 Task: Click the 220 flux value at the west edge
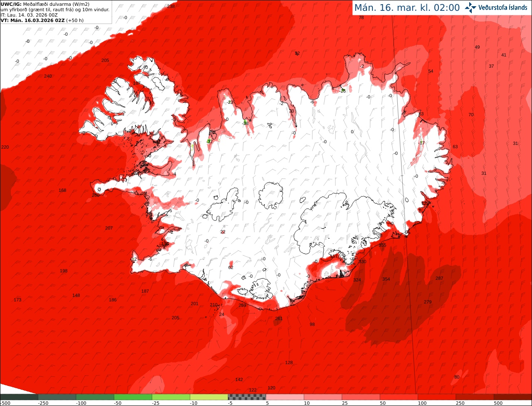coord(5,147)
